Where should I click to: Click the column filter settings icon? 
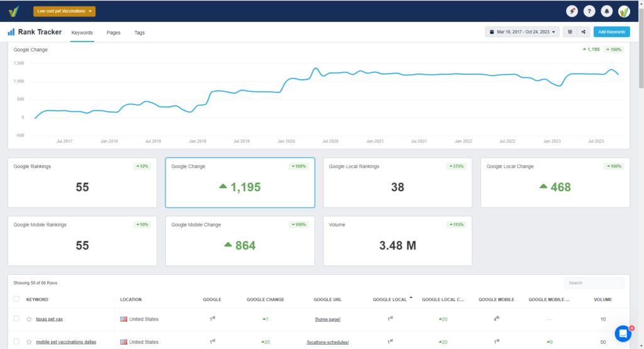tap(570, 32)
